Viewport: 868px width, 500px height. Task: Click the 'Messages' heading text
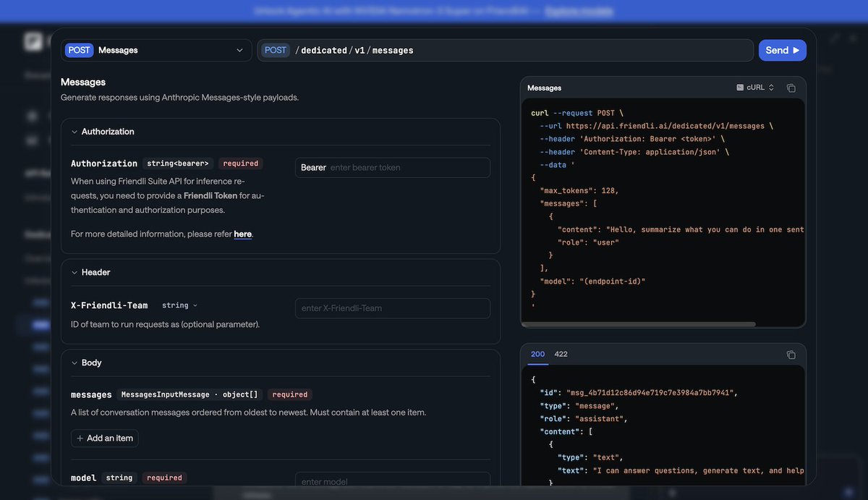pos(83,82)
